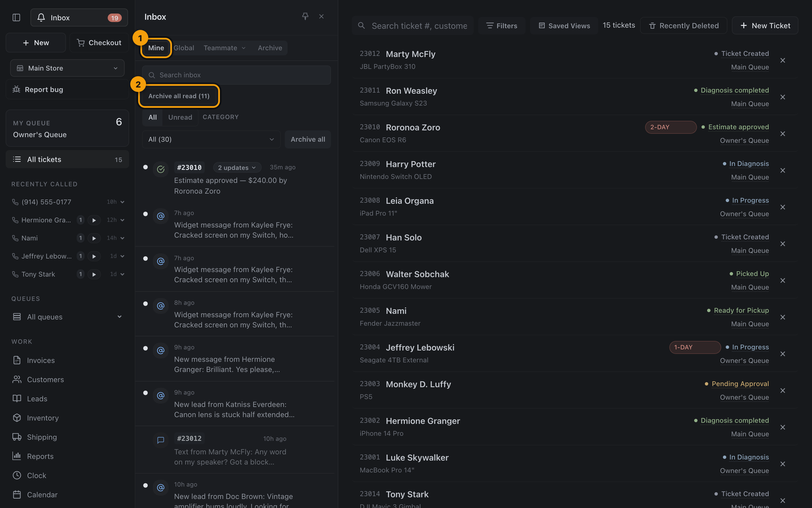Collapse the left sidebar panel icon
This screenshot has width=812, height=508.
pyautogui.click(x=16, y=17)
